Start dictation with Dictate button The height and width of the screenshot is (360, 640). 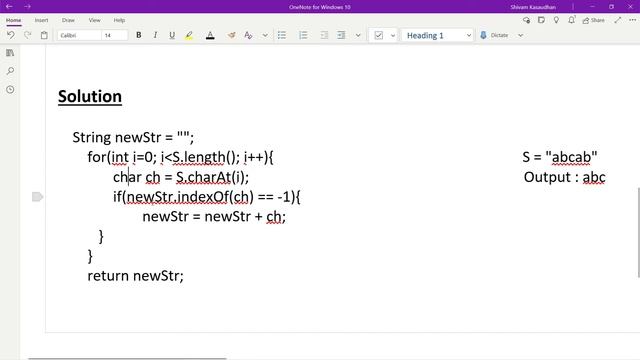[494, 35]
